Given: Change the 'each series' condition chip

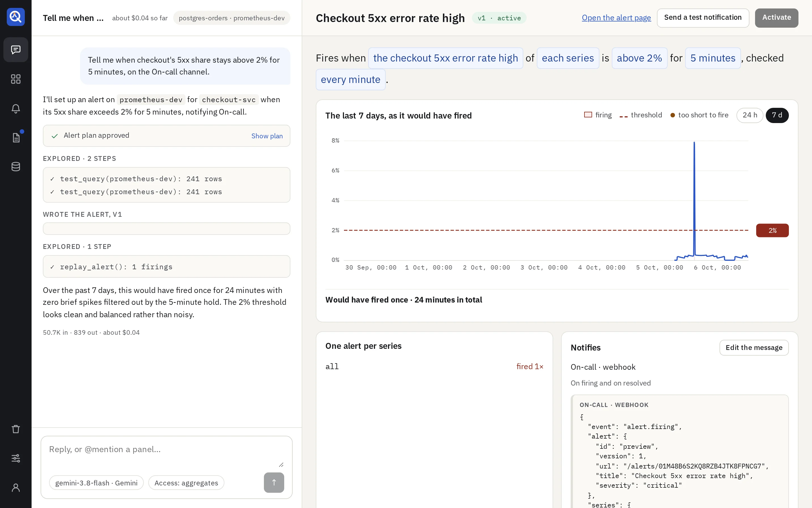Looking at the screenshot, I should coord(568,58).
